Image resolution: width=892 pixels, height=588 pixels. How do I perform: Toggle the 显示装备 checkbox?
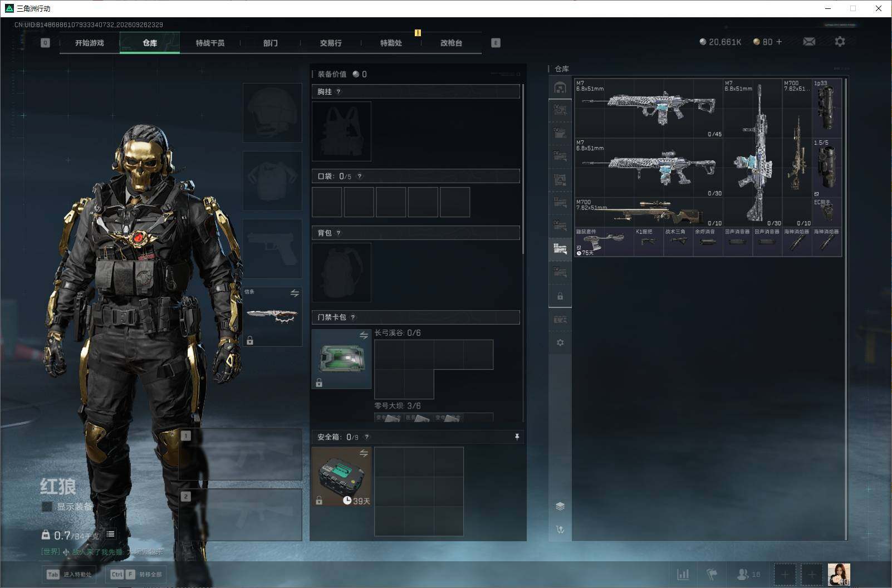pos(47,507)
